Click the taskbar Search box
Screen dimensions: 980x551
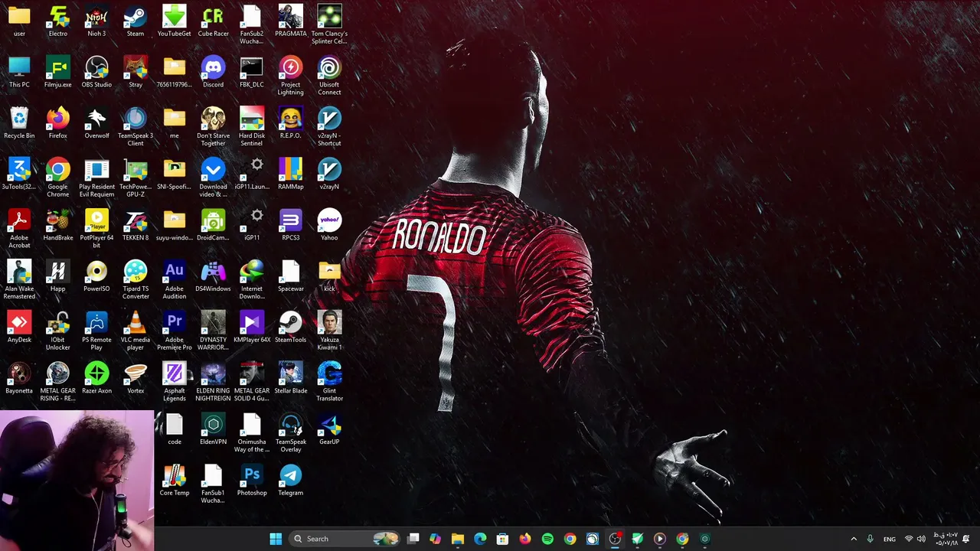pyautogui.click(x=345, y=539)
